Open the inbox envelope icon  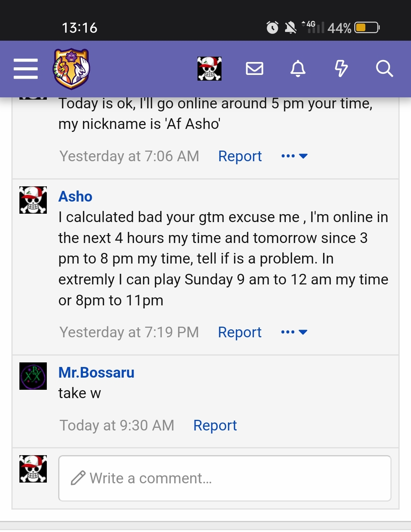(x=255, y=69)
